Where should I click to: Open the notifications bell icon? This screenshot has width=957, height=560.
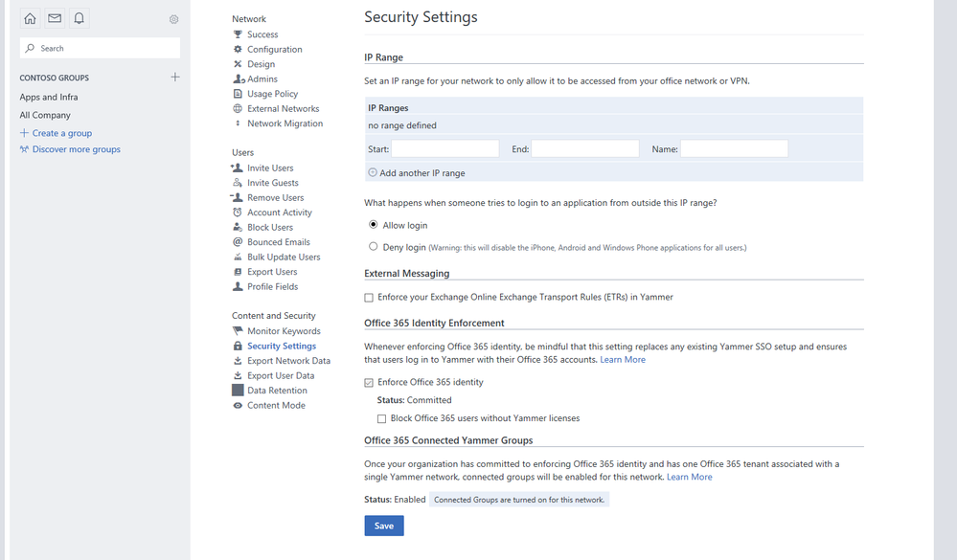coord(80,18)
